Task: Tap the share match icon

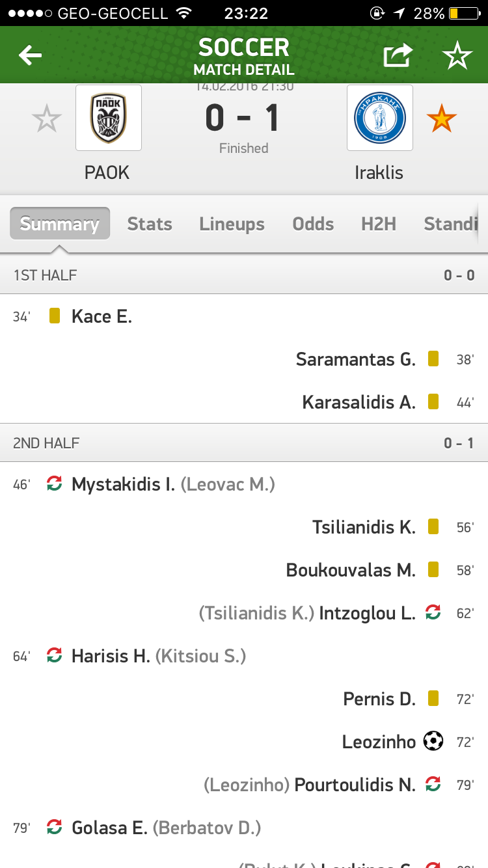Action: [x=398, y=56]
